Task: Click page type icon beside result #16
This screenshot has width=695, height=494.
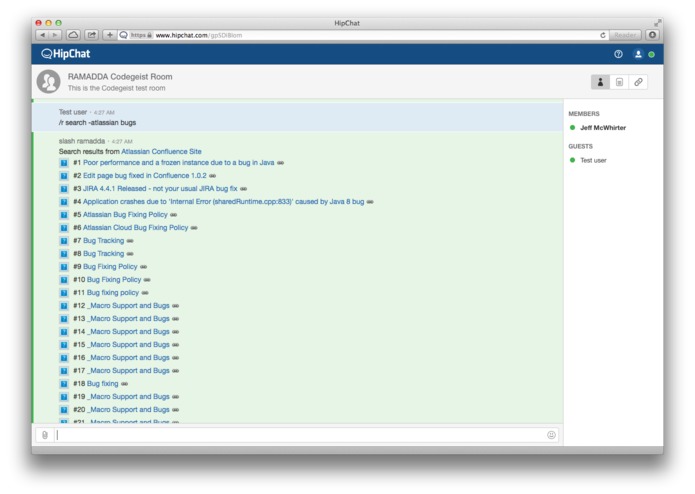Action: [x=64, y=358]
